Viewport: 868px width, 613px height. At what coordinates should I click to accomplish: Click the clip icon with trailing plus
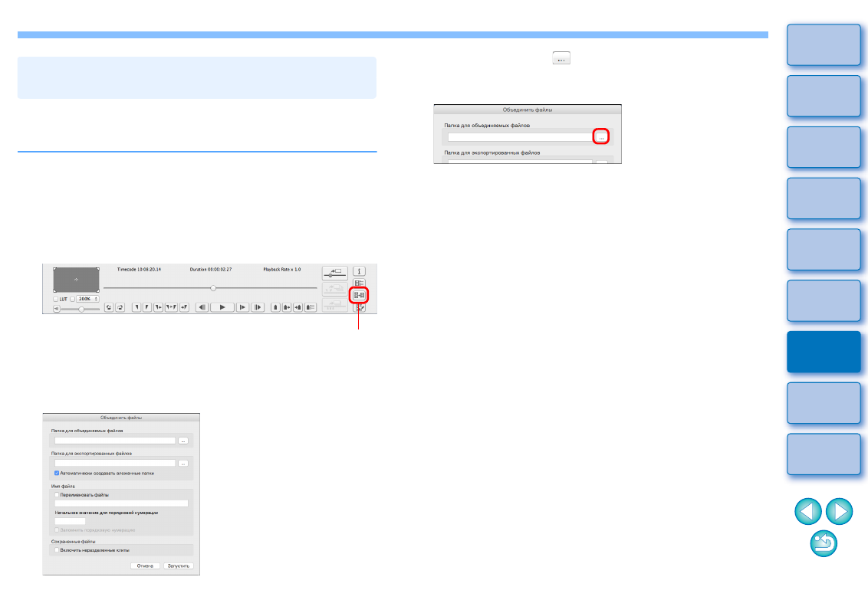coord(287,307)
